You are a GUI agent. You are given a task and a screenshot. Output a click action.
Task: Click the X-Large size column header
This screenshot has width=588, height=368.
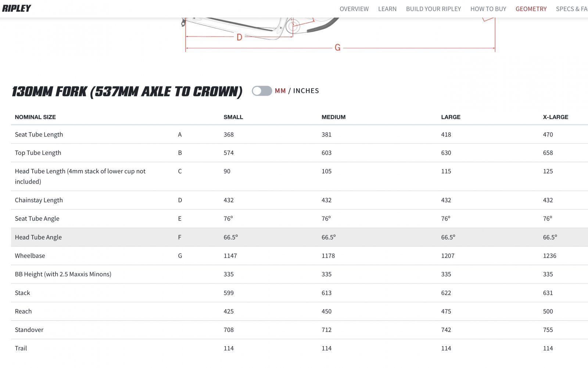coord(555,117)
